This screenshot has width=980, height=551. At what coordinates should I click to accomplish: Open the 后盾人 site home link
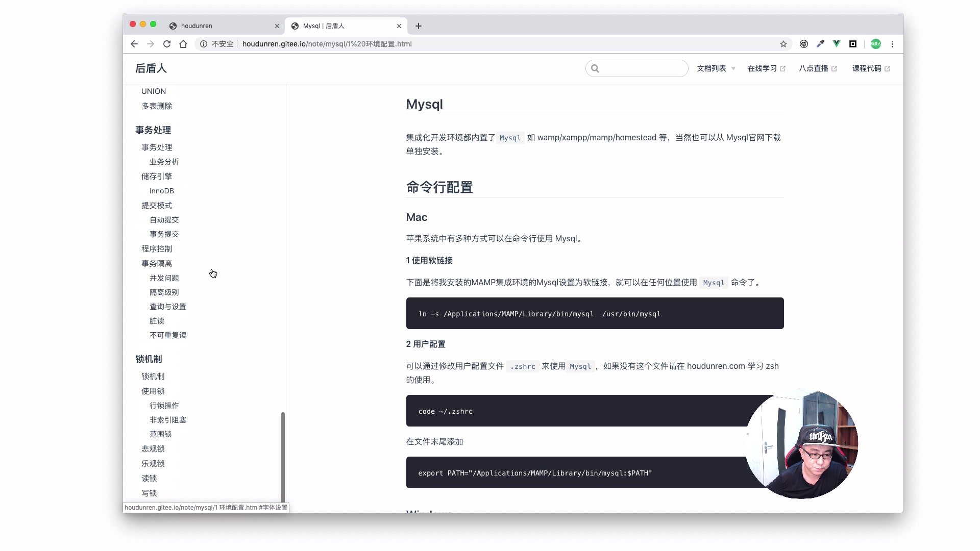point(151,68)
